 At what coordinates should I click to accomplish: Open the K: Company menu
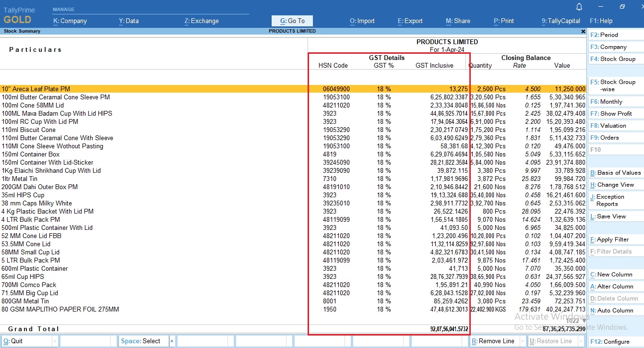[x=72, y=21]
